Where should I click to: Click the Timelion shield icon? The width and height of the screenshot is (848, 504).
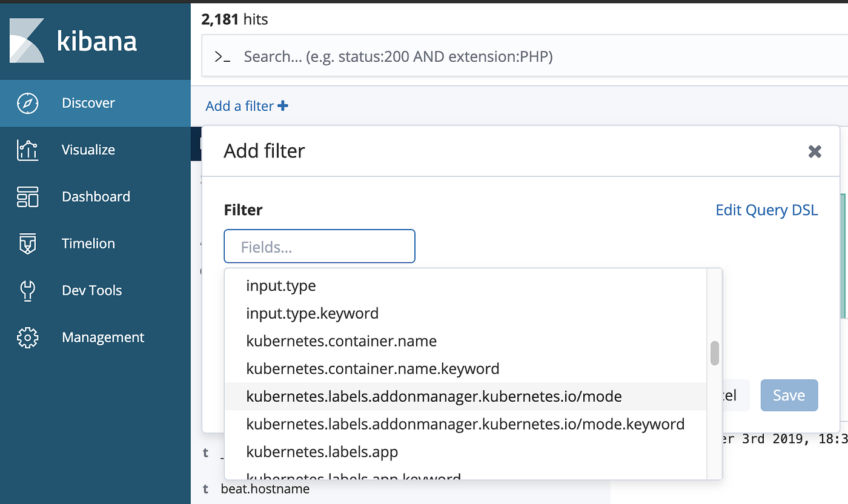point(27,244)
